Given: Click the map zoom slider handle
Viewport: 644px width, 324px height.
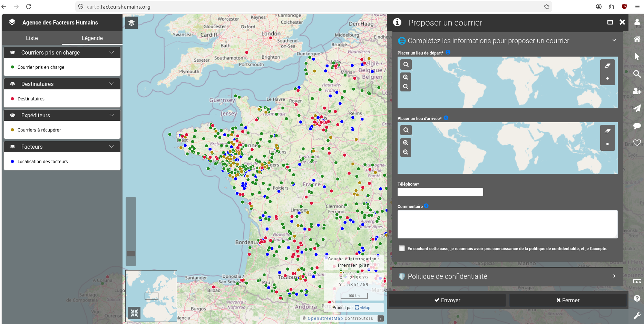Looking at the screenshot, I should (x=131, y=254).
